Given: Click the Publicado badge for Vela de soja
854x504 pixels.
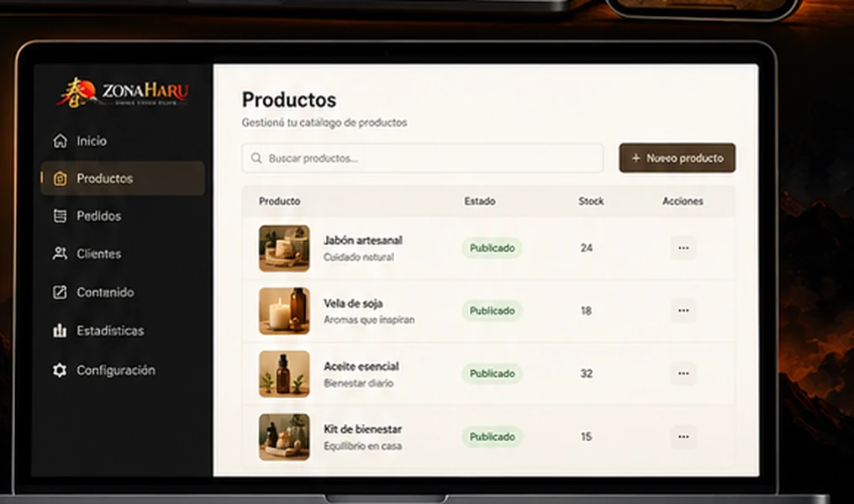Looking at the screenshot, I should click(493, 311).
